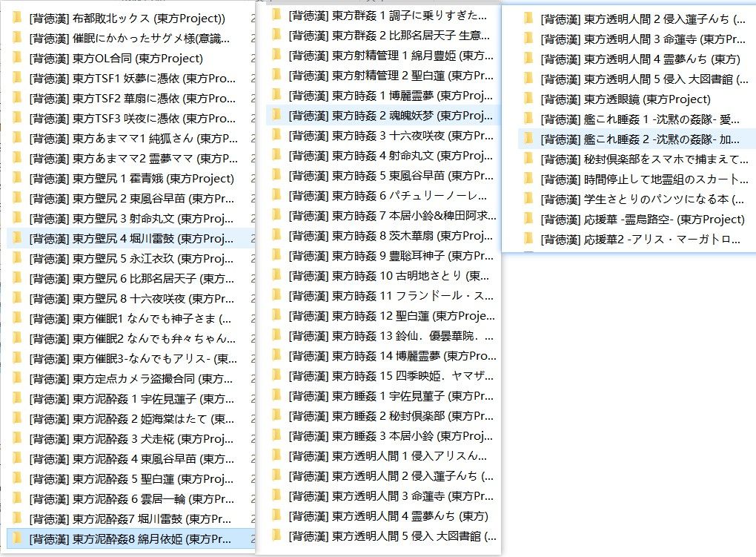Click the 東方泥酔姦 5 聖白蓮 folder name

(x=131, y=478)
